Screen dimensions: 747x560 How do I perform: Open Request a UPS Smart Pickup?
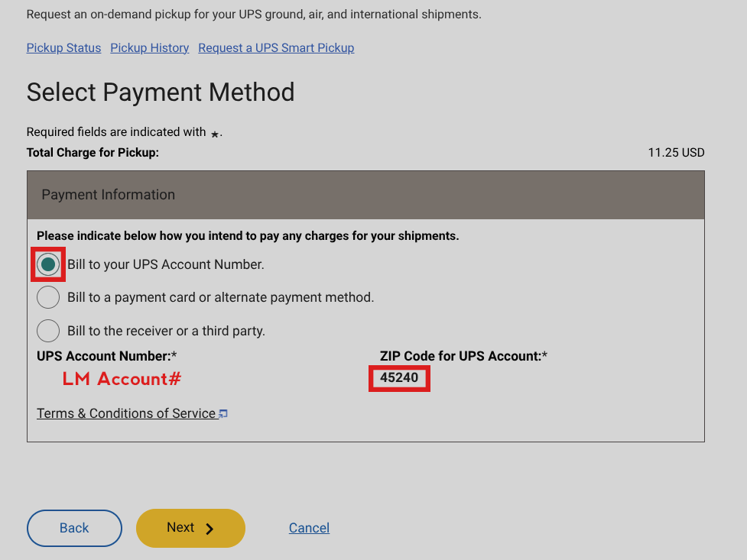[276, 47]
